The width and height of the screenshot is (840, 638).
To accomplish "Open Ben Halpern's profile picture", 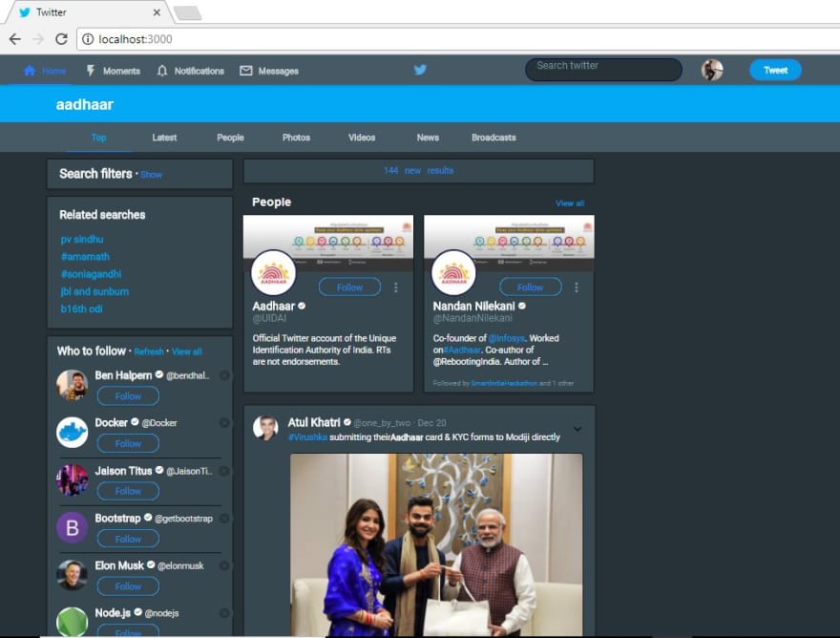I will tap(73, 385).
